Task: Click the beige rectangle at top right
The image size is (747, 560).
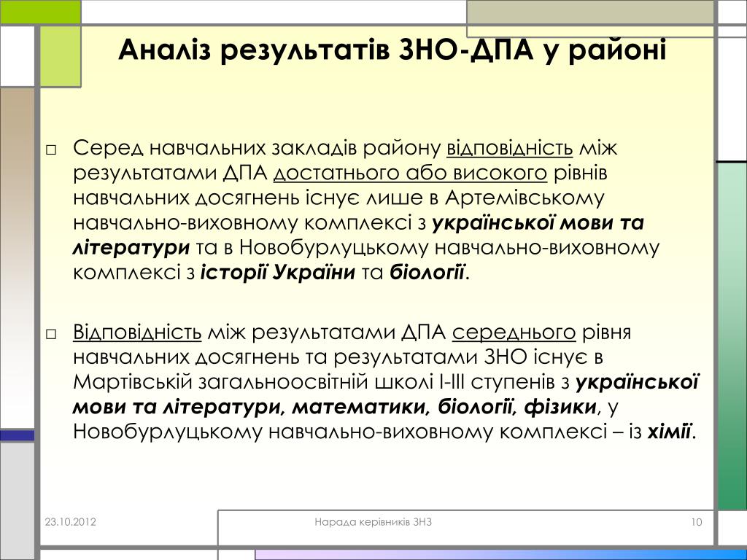Action: coord(589,12)
